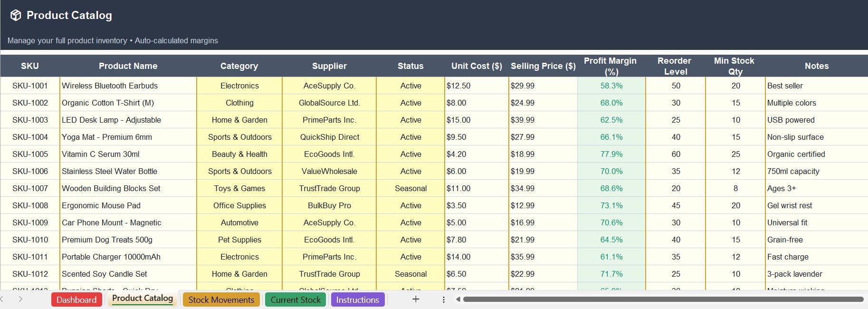Viewport: 868px width, 309px height.
Task: Click the Stainless Steel Water Bottle cell
Action: 128,171
